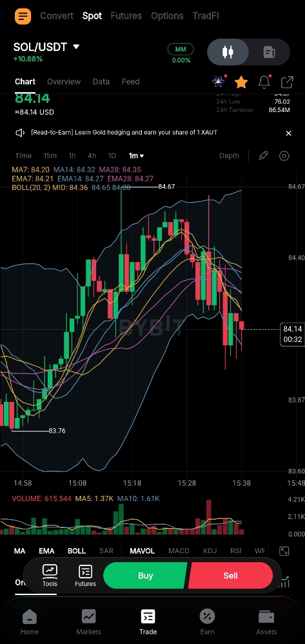Viewport: 305px width, 644px height.
Task: Switch to Options tab
Action: [x=167, y=16]
